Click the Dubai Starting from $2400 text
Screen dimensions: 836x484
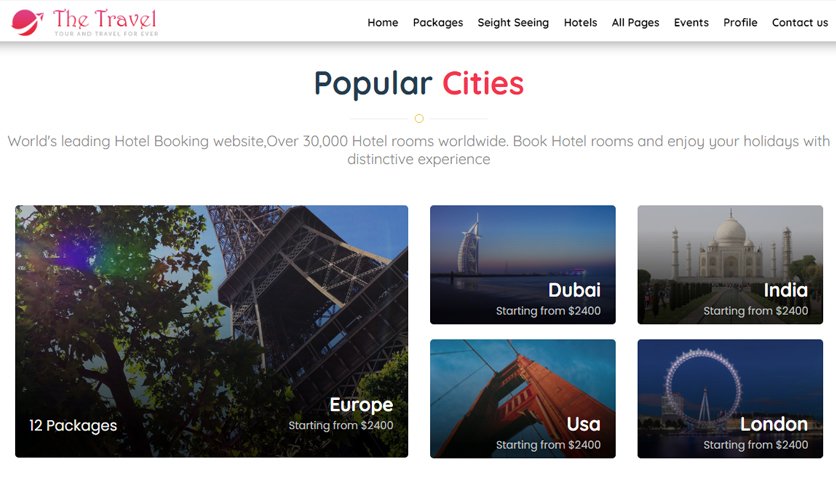548,311
